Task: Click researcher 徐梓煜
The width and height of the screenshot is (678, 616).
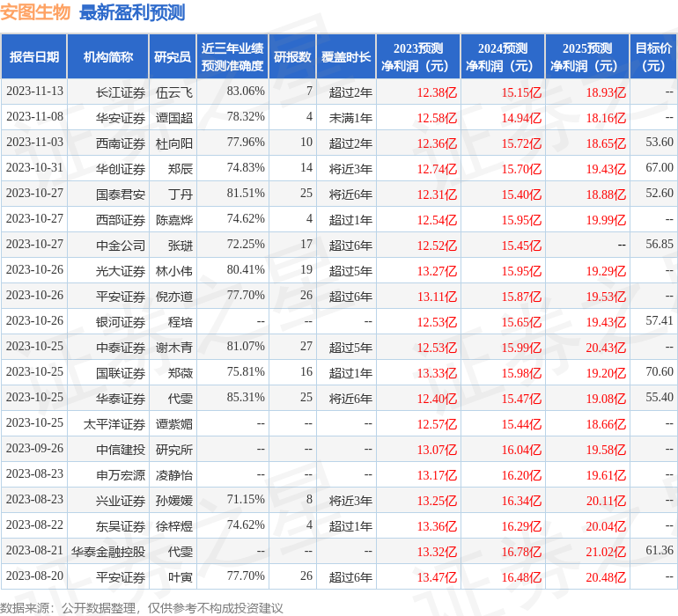Action: tap(173, 525)
